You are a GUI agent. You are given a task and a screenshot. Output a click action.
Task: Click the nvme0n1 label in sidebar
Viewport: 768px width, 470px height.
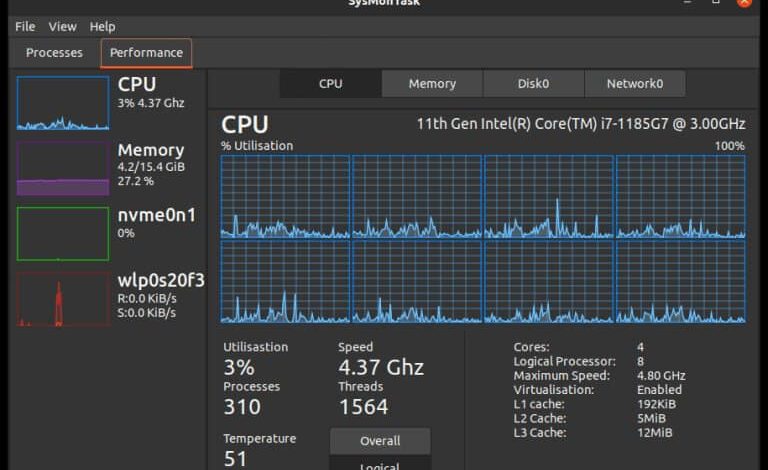(156, 215)
